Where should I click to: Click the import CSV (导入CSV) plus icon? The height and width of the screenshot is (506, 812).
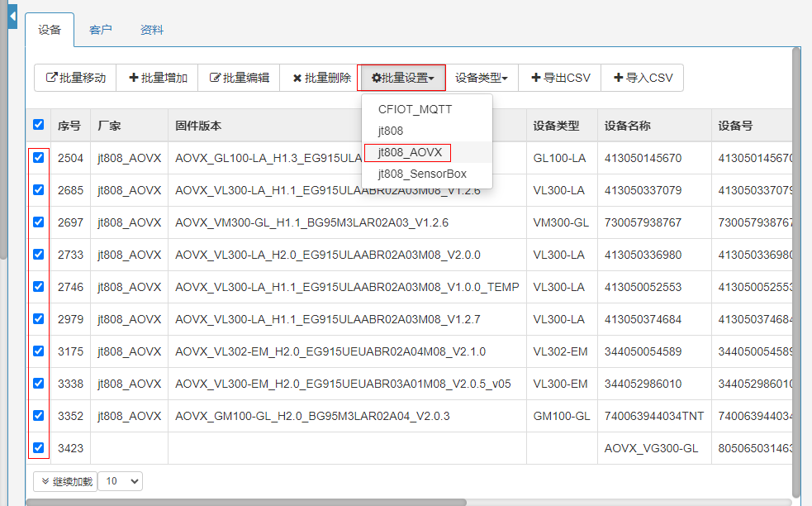(619, 78)
